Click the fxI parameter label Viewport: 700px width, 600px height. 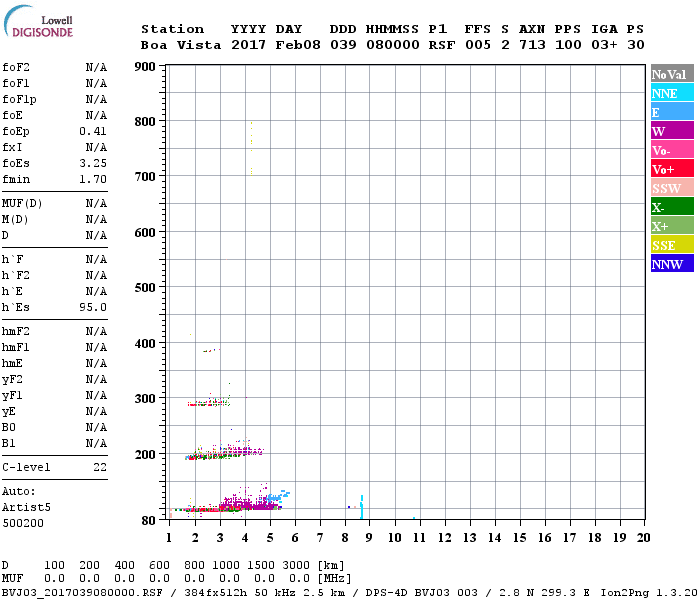12,147
